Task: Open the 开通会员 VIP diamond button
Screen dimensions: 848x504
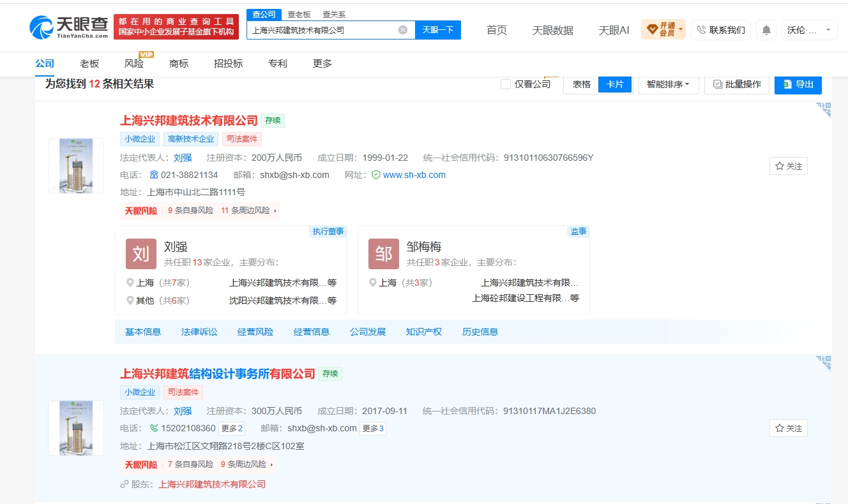Action: 663,29
